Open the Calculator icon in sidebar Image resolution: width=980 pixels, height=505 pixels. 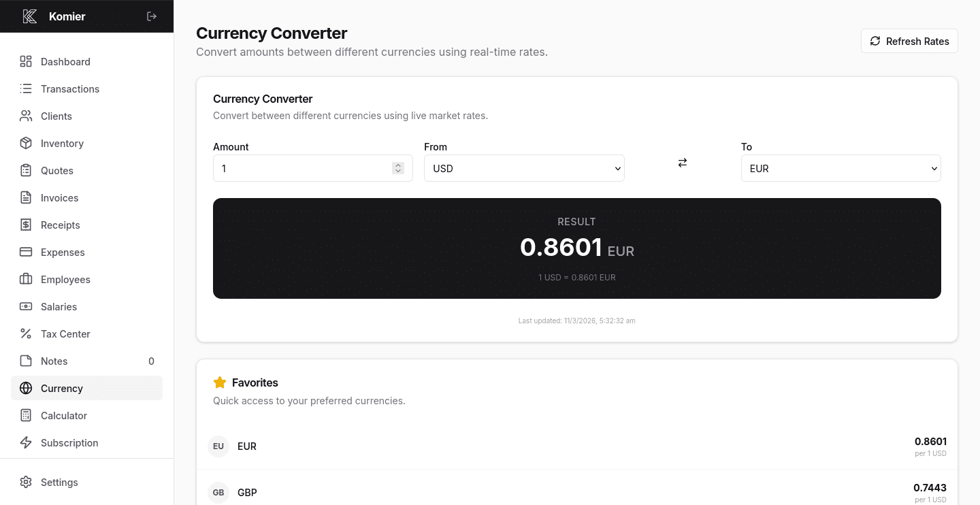[x=26, y=416]
